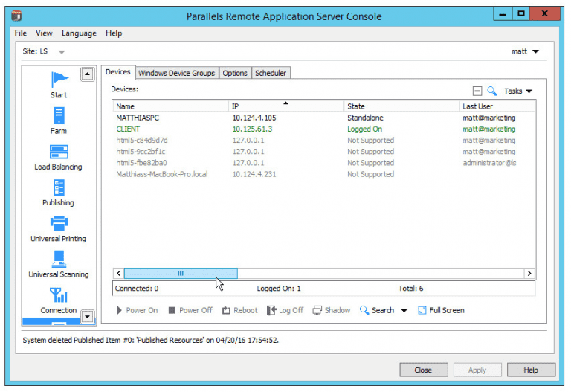The width and height of the screenshot is (571, 392).
Task: Open the Search options dropdown arrow
Action: [x=404, y=310]
